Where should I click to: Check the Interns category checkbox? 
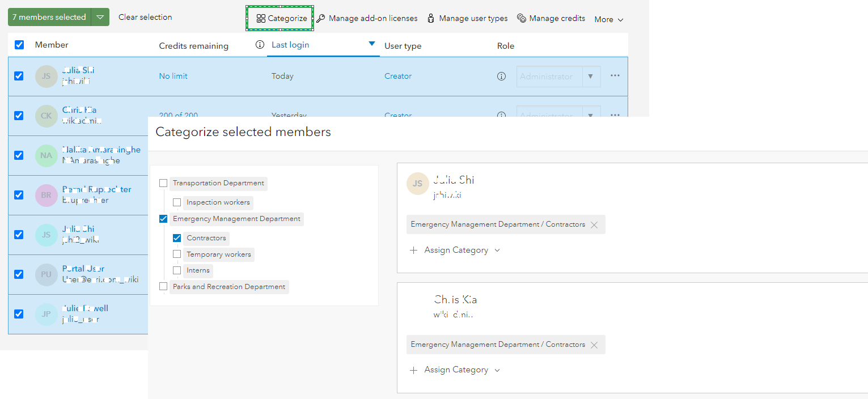click(x=177, y=270)
